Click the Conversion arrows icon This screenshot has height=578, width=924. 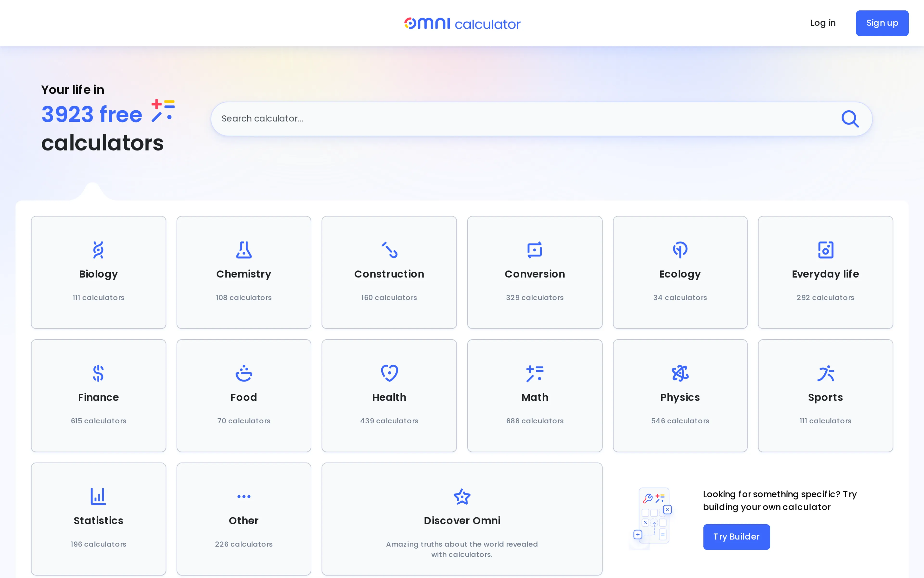(534, 250)
